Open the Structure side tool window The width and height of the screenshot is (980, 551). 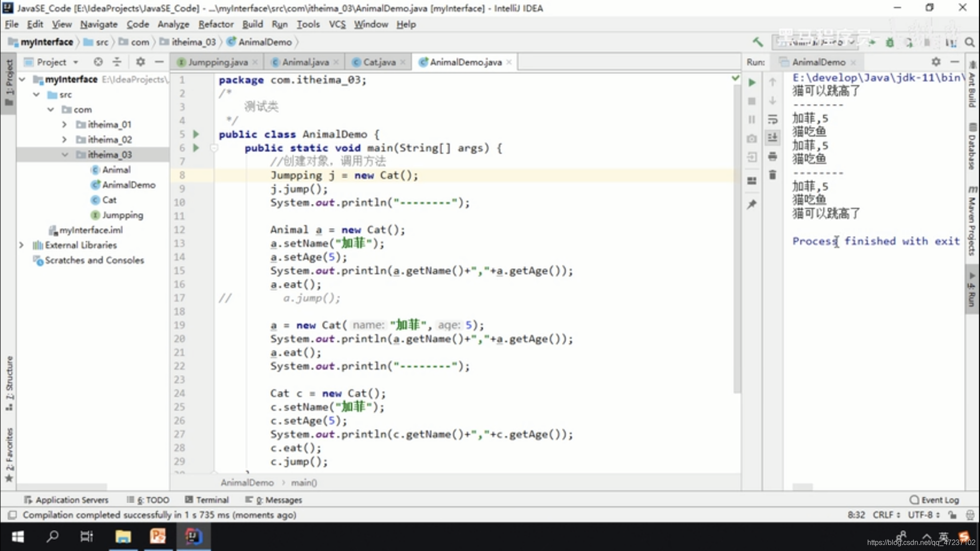coord(9,383)
